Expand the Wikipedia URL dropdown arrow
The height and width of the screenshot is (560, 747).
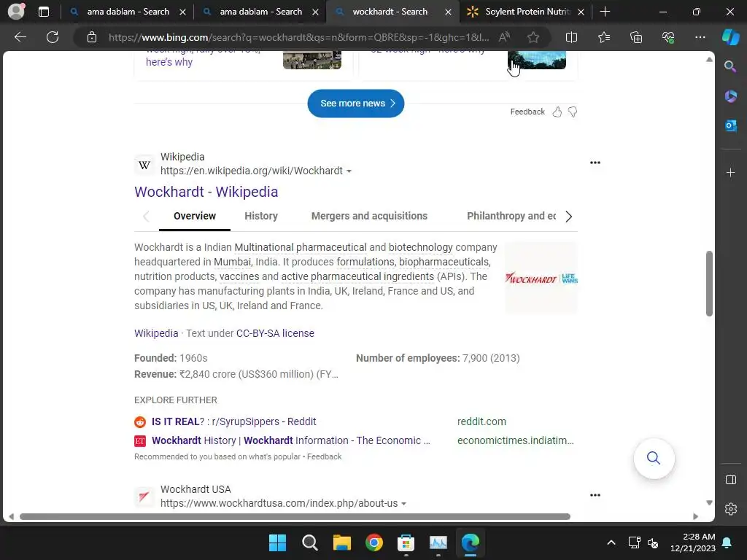click(349, 171)
